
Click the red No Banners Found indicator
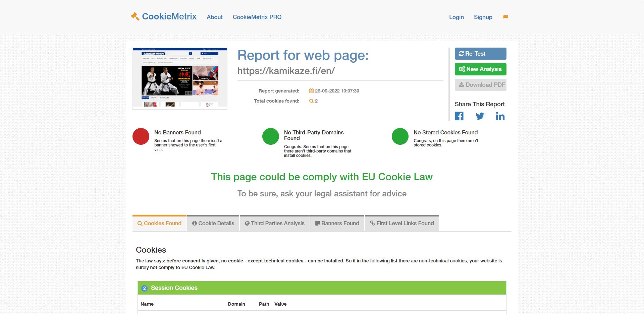(141, 136)
